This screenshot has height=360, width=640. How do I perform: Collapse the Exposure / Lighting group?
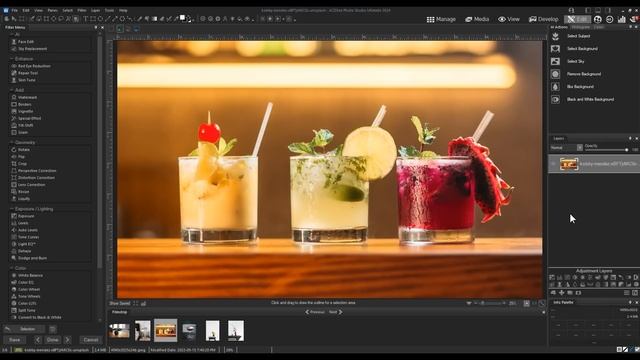(11, 209)
